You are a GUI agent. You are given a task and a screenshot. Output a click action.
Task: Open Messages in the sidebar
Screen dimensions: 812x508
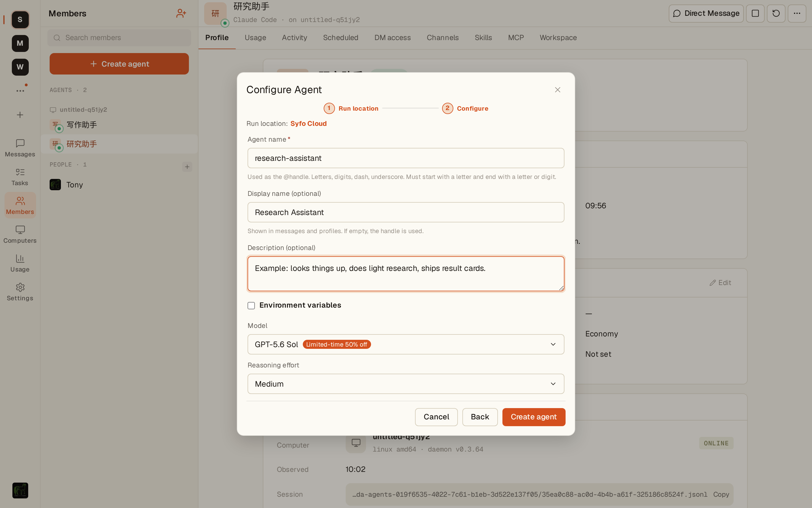pos(20,148)
